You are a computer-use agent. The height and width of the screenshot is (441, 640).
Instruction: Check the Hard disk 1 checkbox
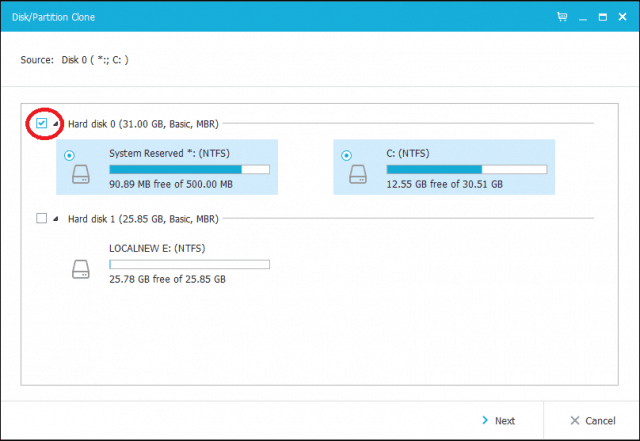click(42, 218)
